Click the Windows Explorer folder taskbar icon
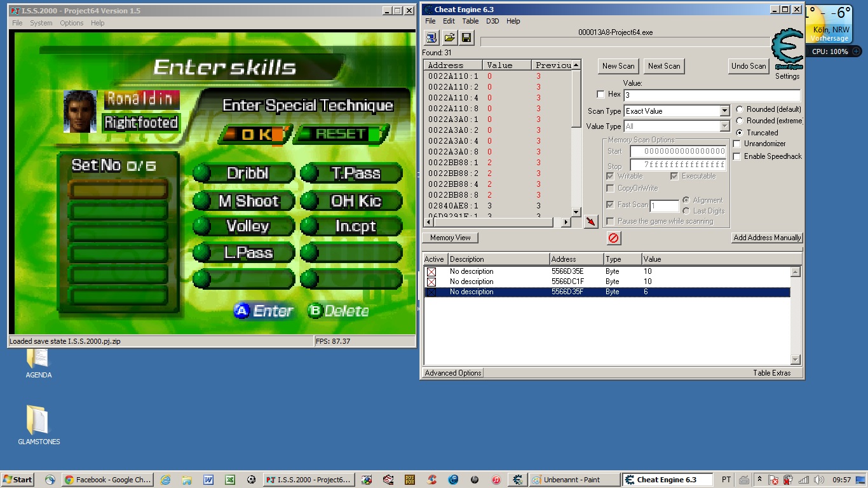Screen dimensions: 868x488 pyautogui.click(x=187, y=480)
